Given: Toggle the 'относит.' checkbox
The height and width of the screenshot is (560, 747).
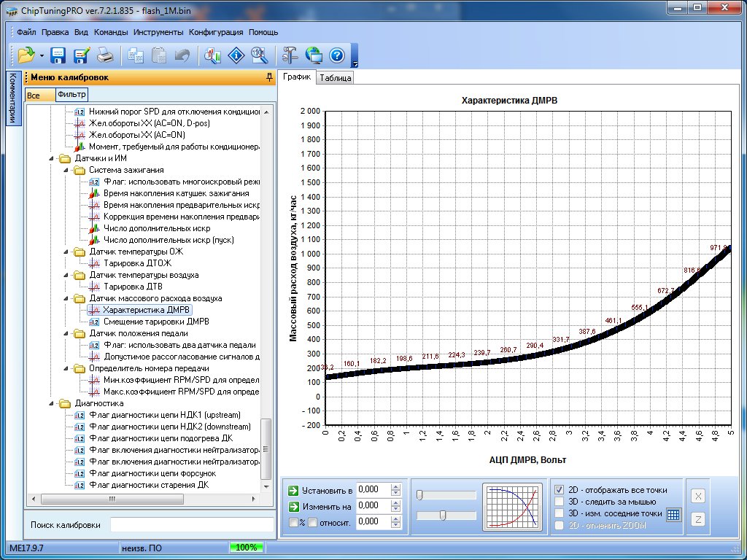Looking at the screenshot, I should point(313,522).
